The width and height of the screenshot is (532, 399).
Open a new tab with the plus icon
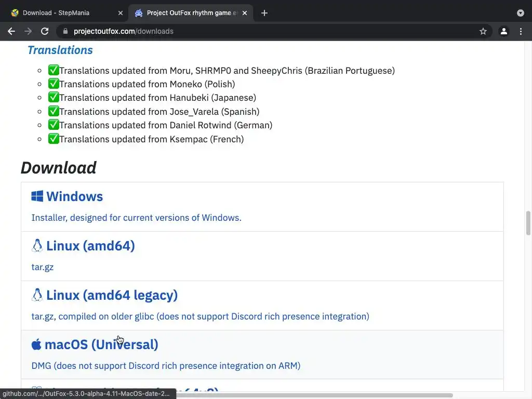point(264,13)
